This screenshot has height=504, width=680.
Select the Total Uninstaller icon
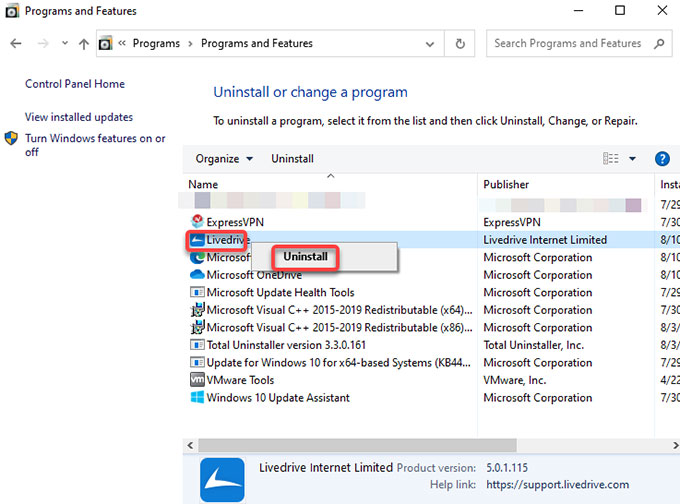pos(197,345)
